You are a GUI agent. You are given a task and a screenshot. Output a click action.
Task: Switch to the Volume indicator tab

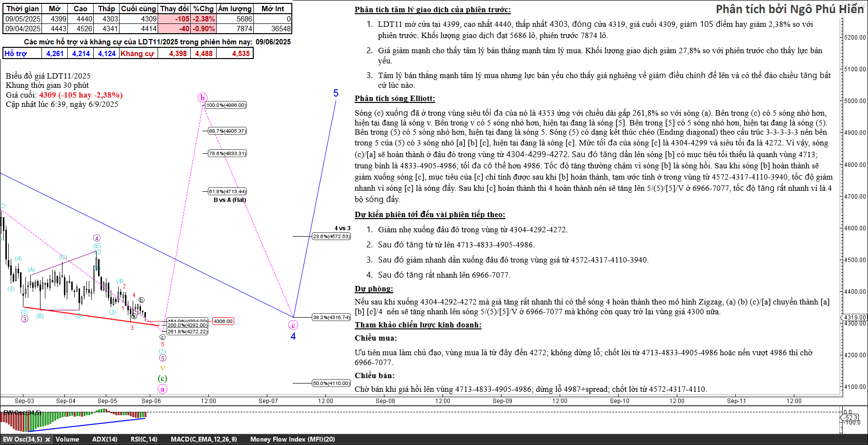point(67,439)
